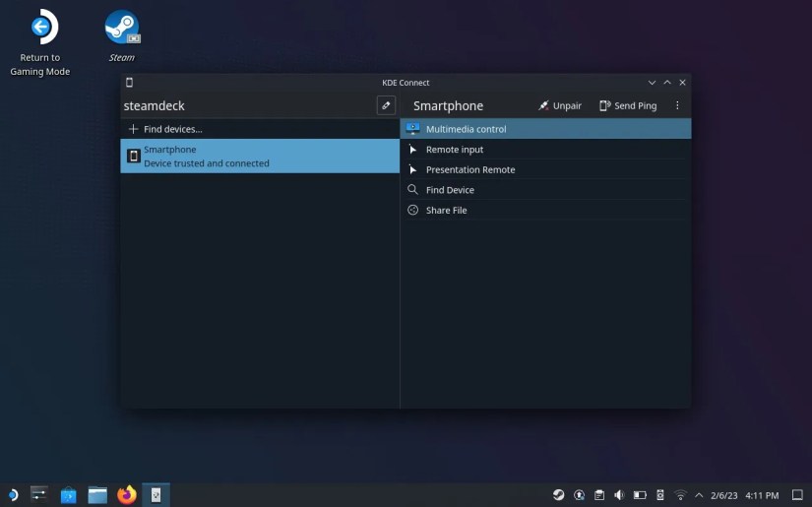Click the Remote input cursor icon
The image size is (812, 507).
point(412,150)
